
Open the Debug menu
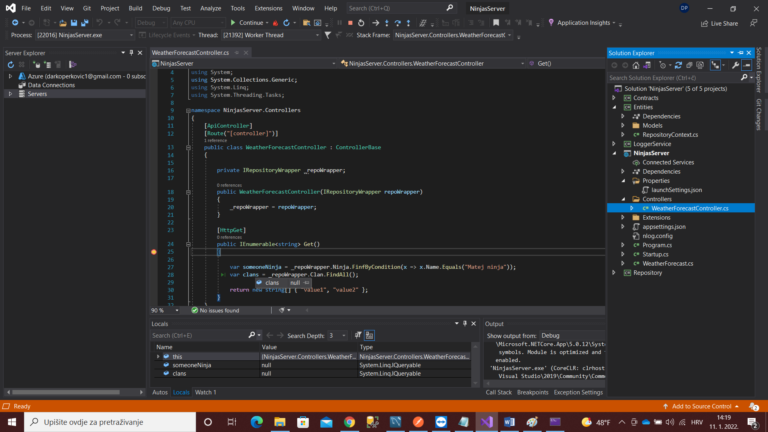coord(161,7)
